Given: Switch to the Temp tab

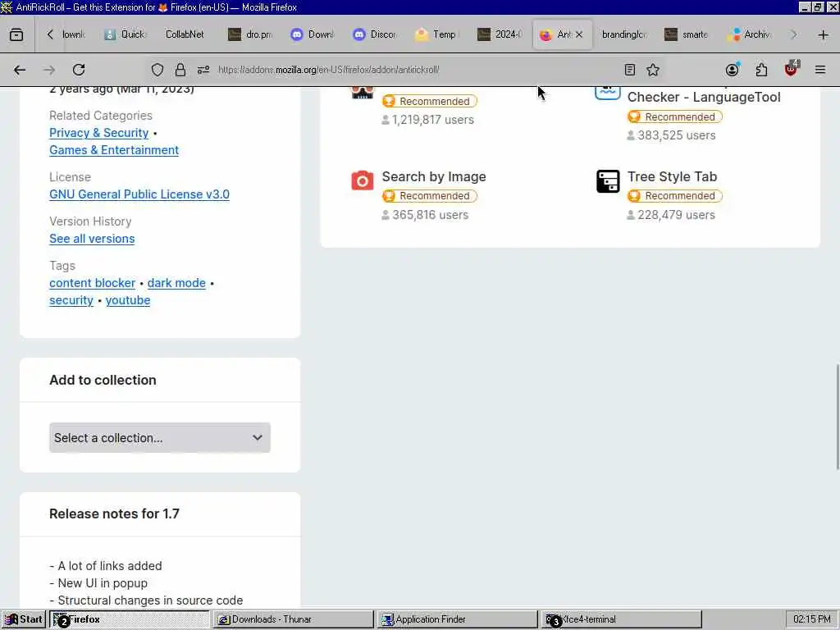Looking at the screenshot, I should coord(436,34).
